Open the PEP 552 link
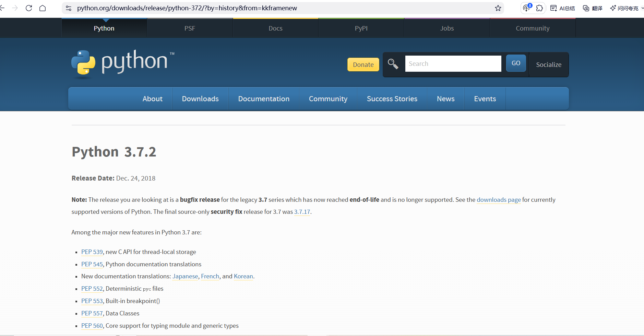The image size is (644, 336). coord(92,289)
